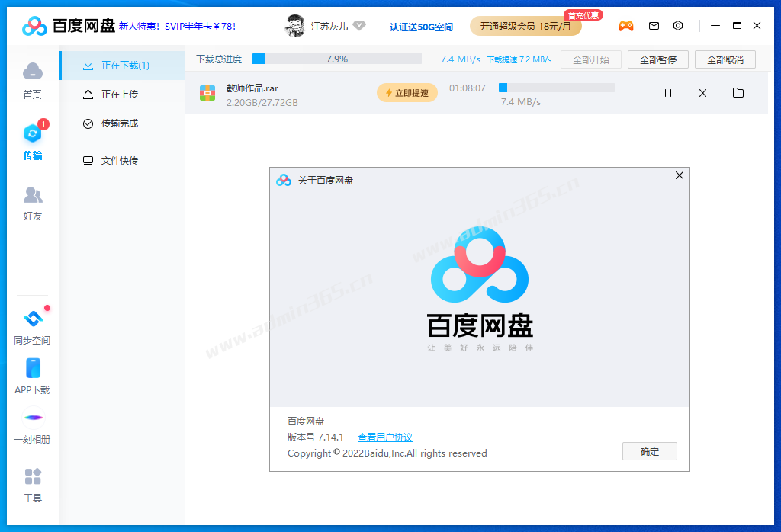
Task: Click the 版本号 7.14.1 text
Action: (315, 437)
